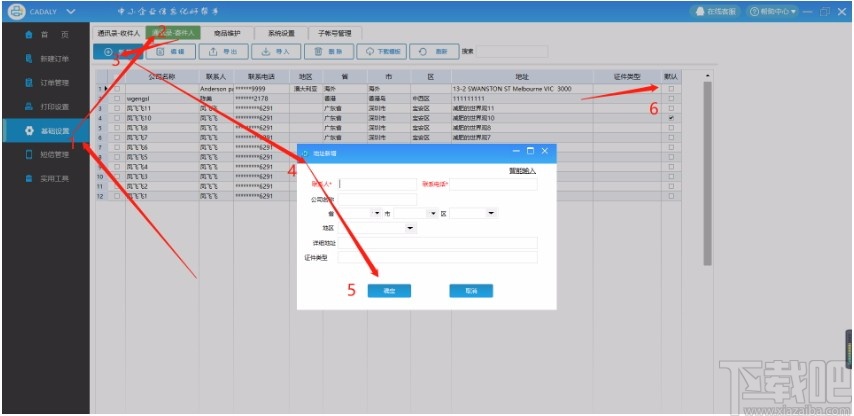Tick default checkbox for 111111111 address row
This screenshot has height=416, width=854.
tap(671, 99)
